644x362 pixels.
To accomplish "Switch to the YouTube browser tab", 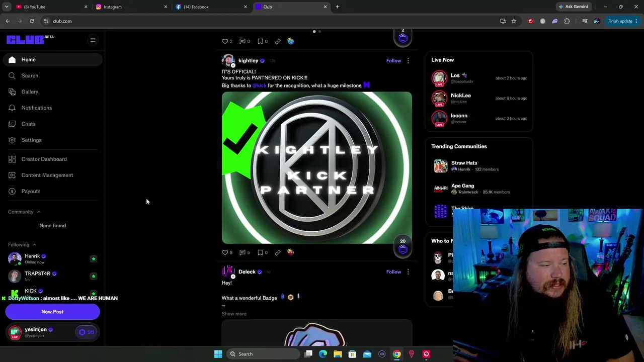I will click(50, 7).
